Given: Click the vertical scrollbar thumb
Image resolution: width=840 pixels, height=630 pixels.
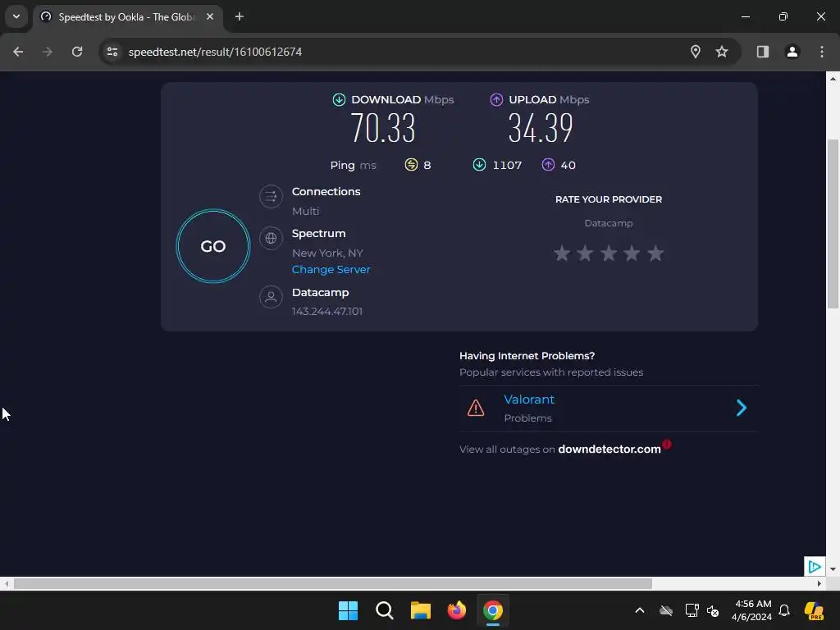Looking at the screenshot, I should (833, 224).
